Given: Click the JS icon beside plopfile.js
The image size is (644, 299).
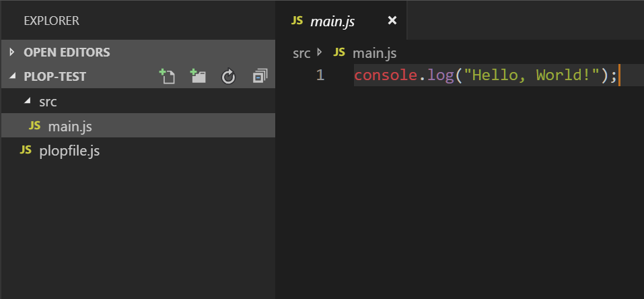Looking at the screenshot, I should 26,150.
